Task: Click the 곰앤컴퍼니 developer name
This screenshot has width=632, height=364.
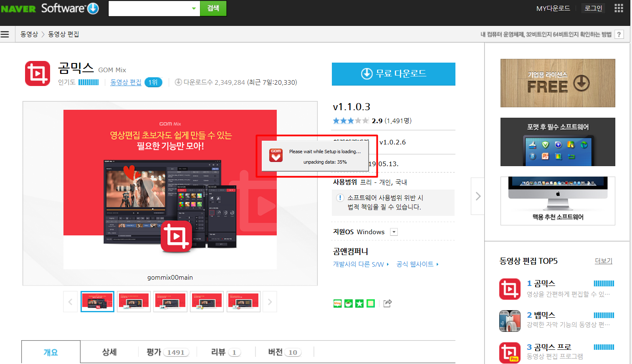Action: click(351, 251)
